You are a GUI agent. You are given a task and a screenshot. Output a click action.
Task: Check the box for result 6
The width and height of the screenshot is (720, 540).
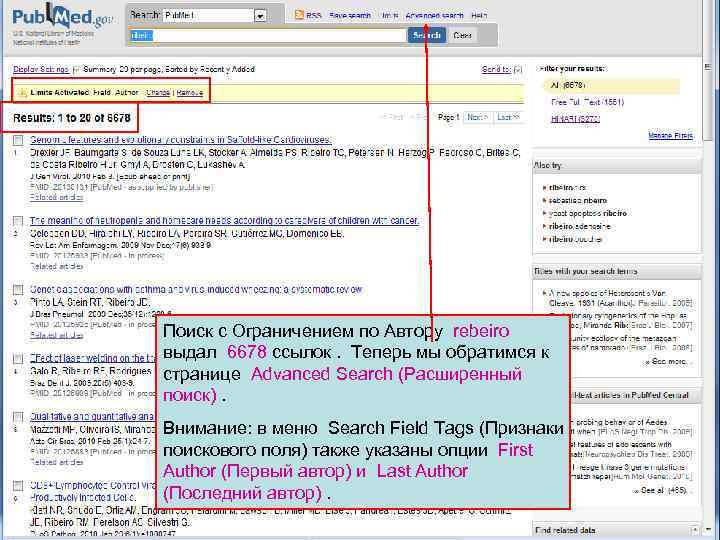point(18,486)
